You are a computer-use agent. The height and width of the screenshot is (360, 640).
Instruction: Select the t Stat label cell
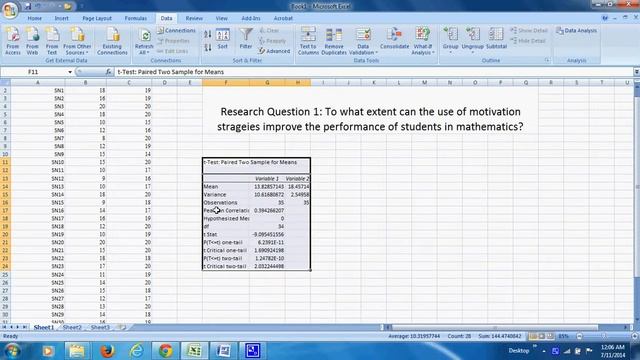226,234
